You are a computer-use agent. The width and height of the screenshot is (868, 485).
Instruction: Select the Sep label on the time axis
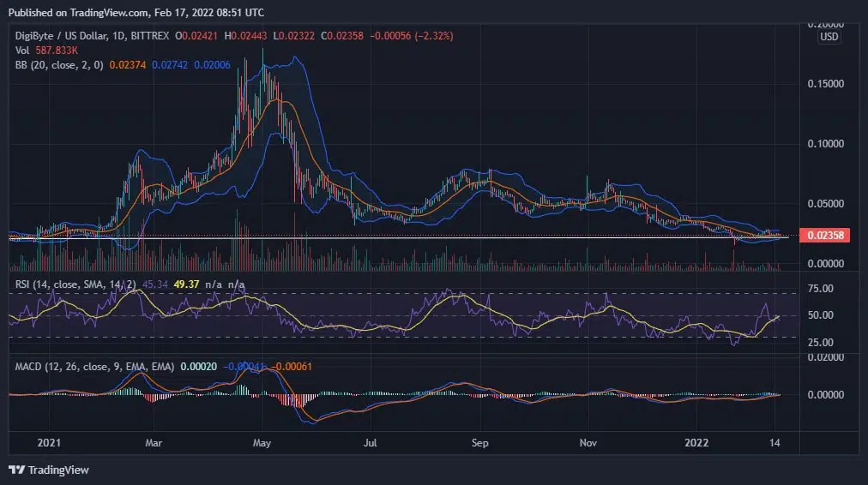click(x=480, y=443)
